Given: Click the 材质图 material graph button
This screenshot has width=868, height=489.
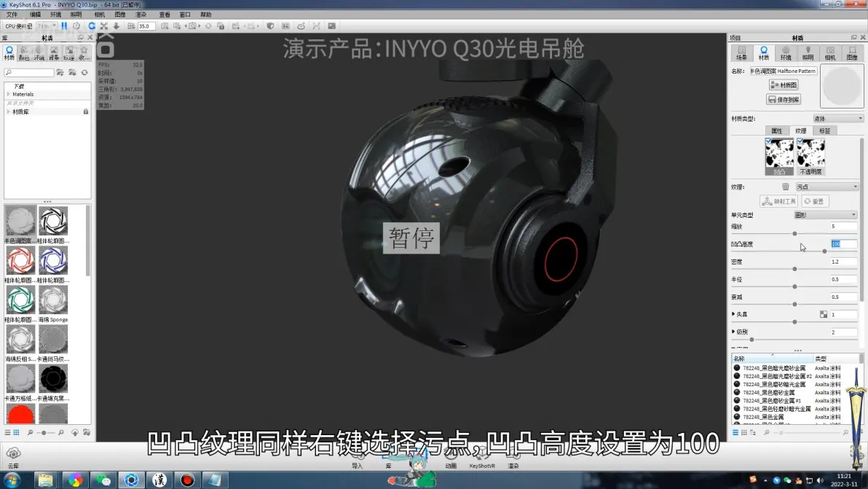Looking at the screenshot, I should [784, 85].
